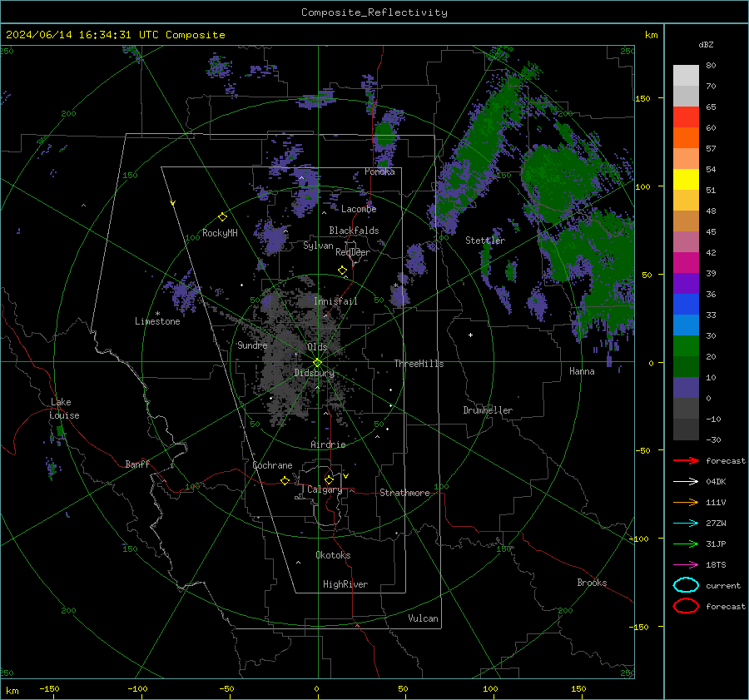Image resolution: width=749 pixels, height=700 pixels.
Task: Click the HighRiver city label
Action: tap(345, 584)
